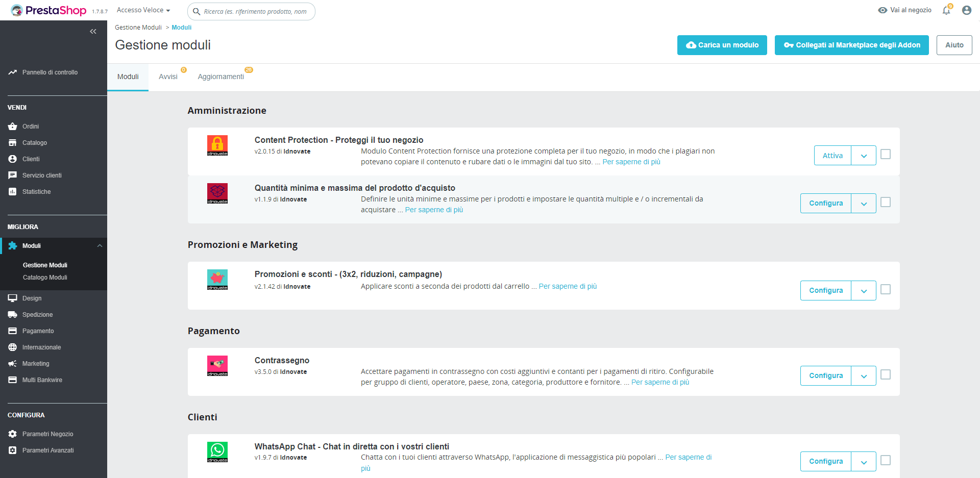Image resolution: width=980 pixels, height=478 pixels.
Task: Click the WhatsApp Chat module icon
Action: 217,451
